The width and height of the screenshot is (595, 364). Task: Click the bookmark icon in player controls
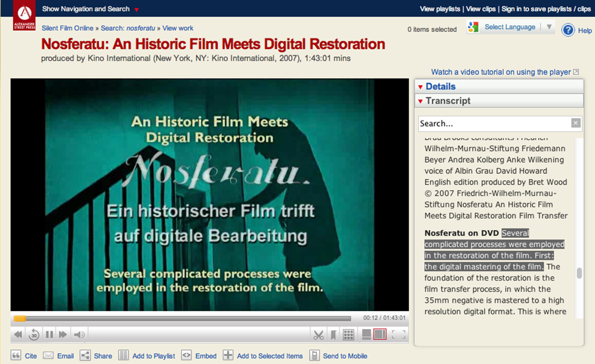pos(333,335)
